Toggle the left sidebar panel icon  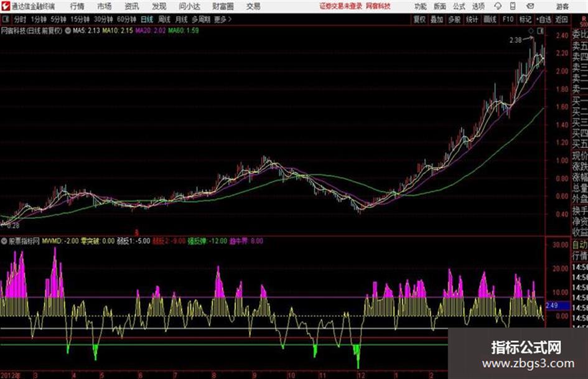coord(5,19)
